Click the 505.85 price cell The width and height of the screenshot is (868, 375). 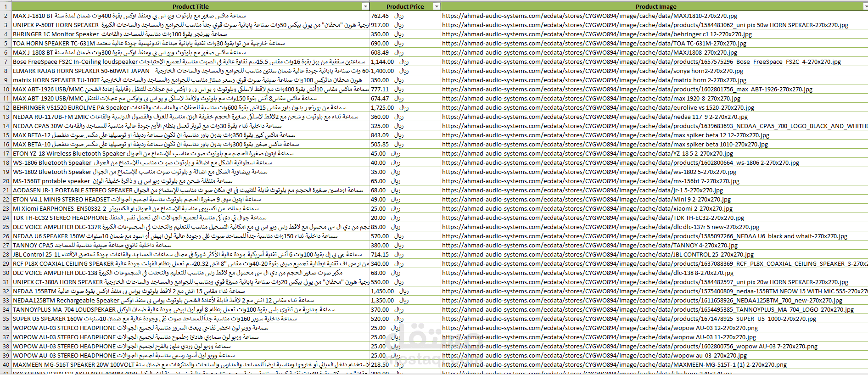click(x=405, y=144)
